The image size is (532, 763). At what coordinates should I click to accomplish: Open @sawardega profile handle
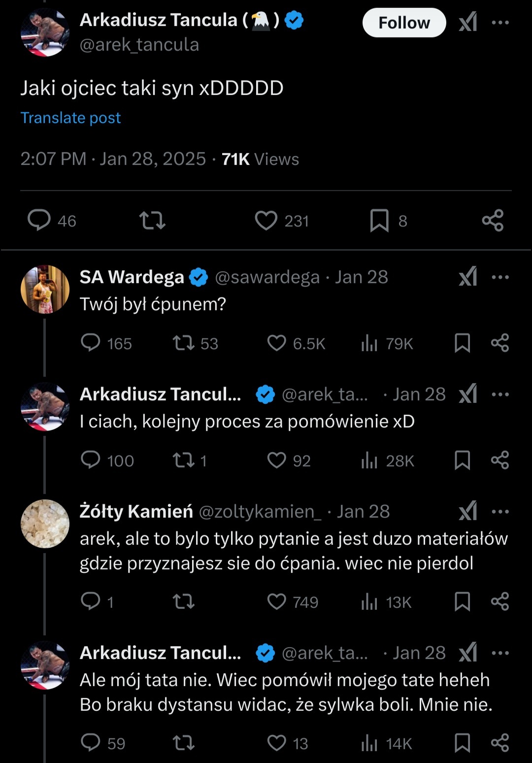point(267,277)
